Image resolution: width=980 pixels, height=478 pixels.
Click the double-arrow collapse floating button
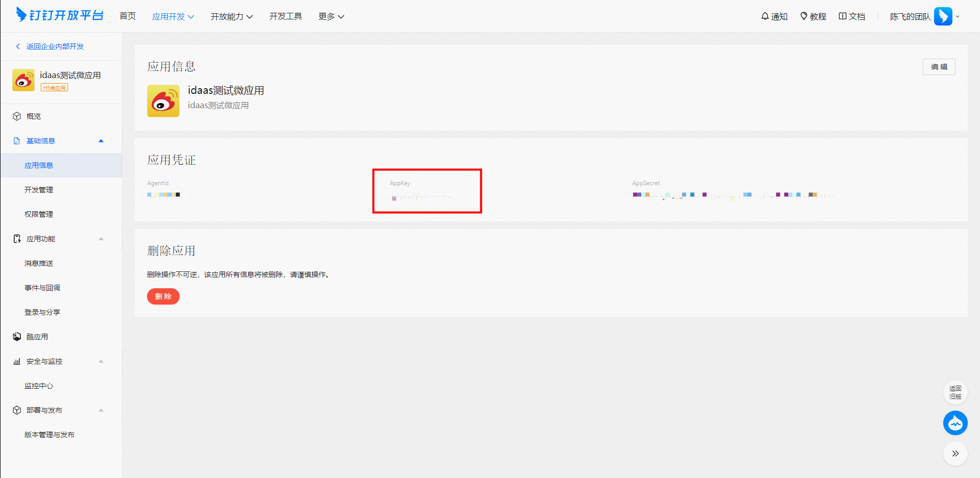[x=955, y=454]
